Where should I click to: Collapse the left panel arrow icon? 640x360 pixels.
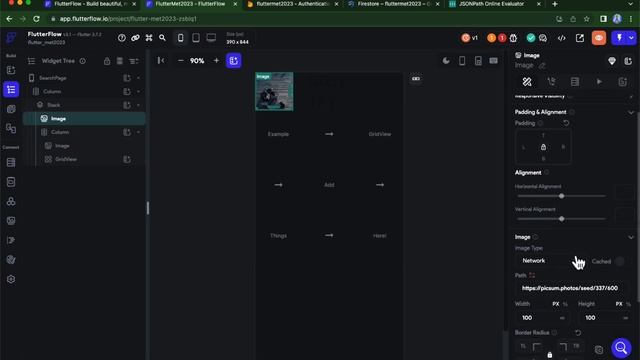161,60
